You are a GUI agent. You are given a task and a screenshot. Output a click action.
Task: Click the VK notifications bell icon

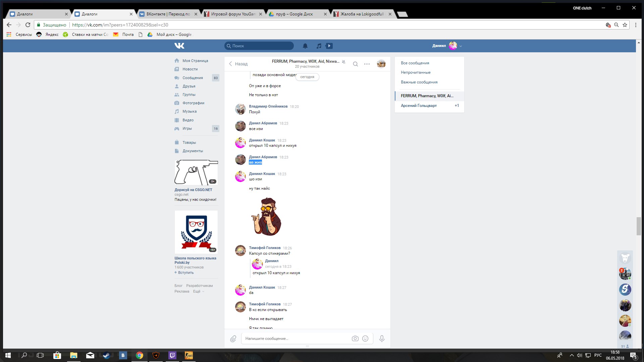pos(305,46)
